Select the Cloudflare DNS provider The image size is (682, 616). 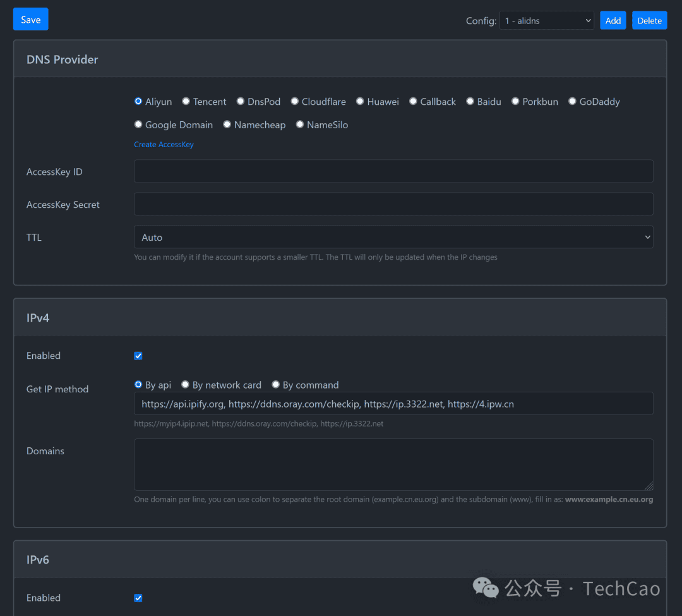click(295, 101)
